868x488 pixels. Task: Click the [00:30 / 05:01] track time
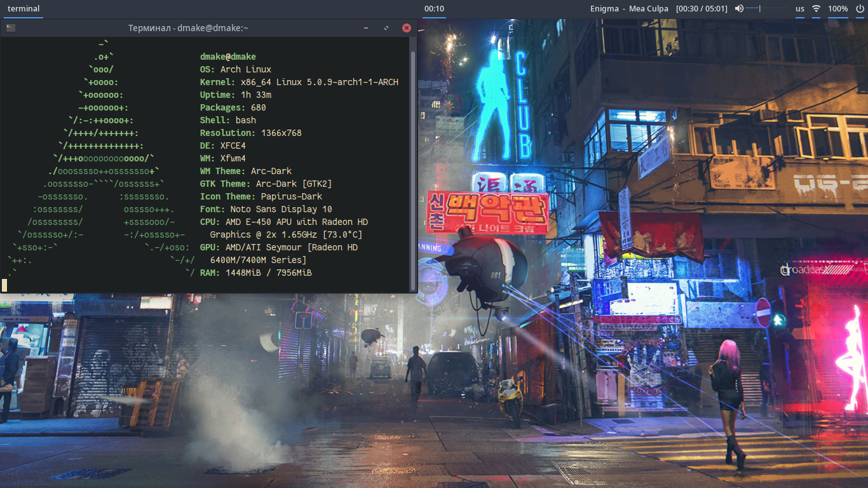coord(702,9)
